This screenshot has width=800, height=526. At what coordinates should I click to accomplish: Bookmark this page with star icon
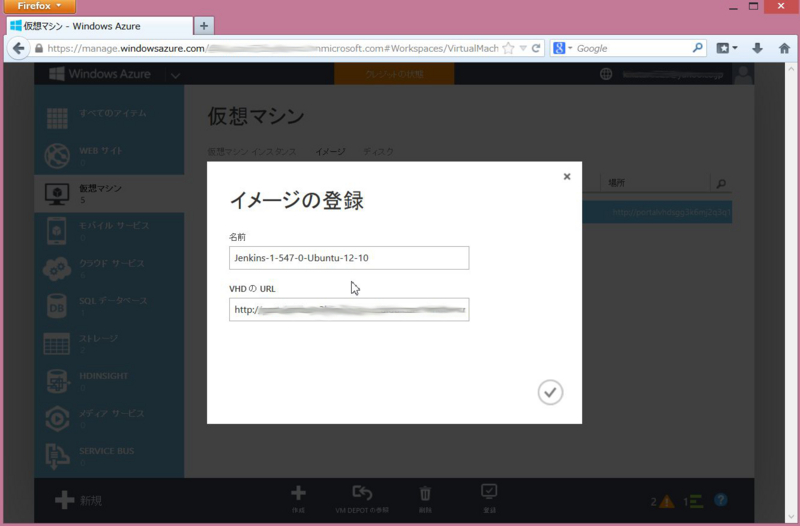(x=508, y=48)
